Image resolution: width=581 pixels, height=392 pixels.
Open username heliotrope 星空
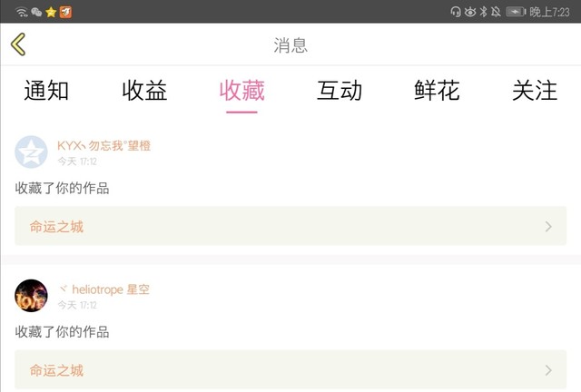point(104,289)
